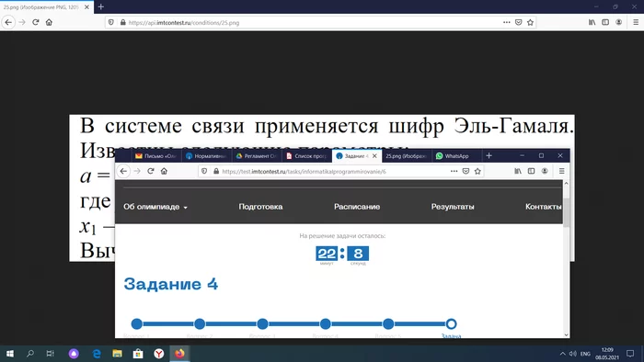Open the hamburger menu in background Firefox window
This screenshot has width=644, height=362.
click(636, 23)
